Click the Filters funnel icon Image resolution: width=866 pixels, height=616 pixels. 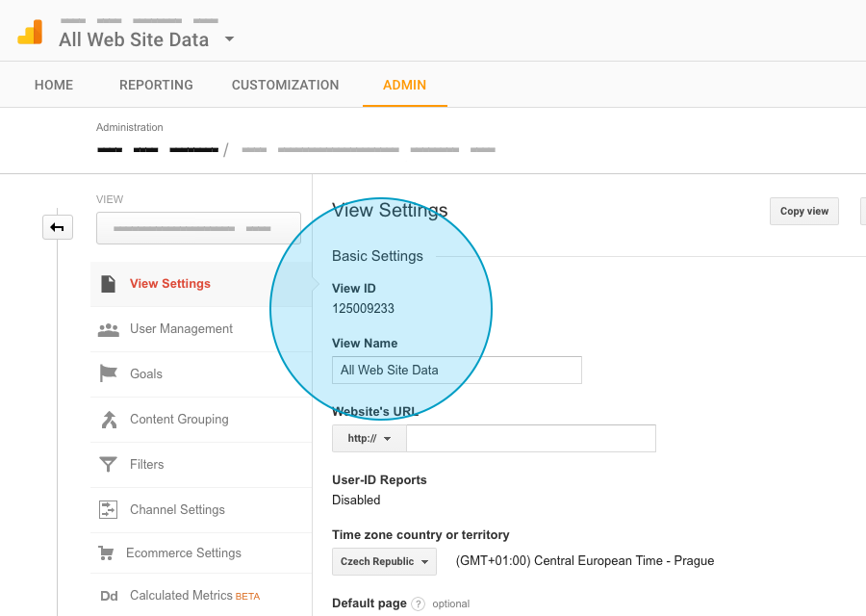tap(108, 465)
